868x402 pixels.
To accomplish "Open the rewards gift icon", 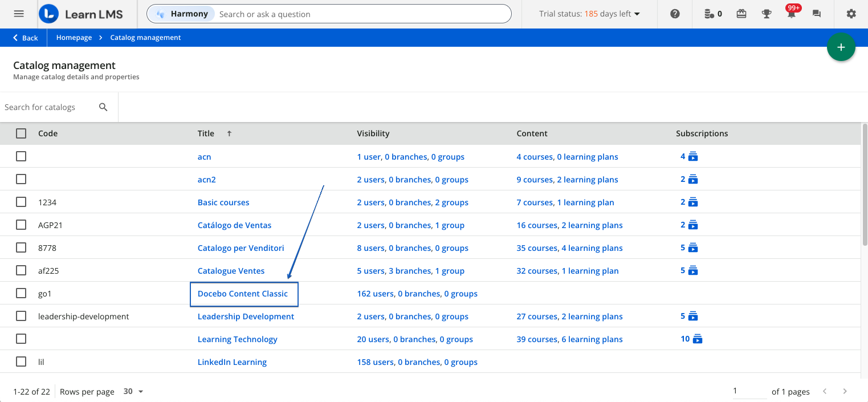I will 741,13.
